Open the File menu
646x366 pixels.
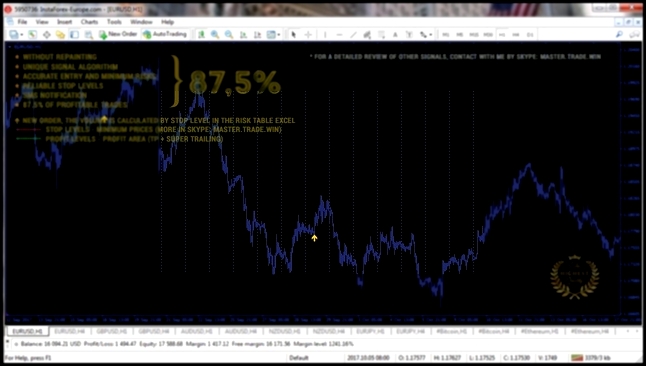[x=22, y=22]
